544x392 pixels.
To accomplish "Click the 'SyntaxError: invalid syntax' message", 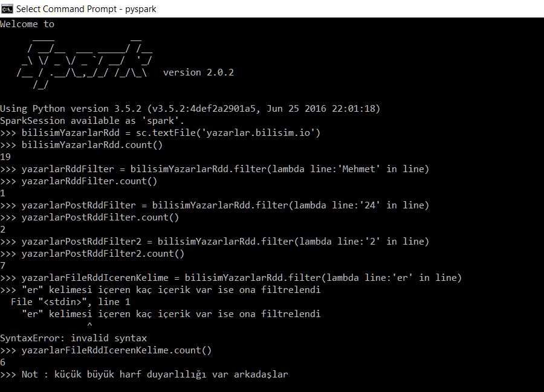I will (x=74, y=338).
